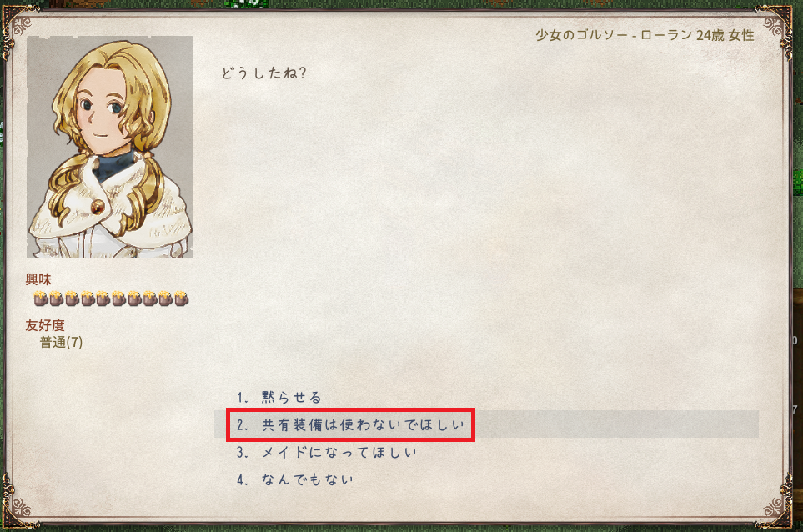
Task: Click the 普通(7) friendship value
Action: point(61,342)
